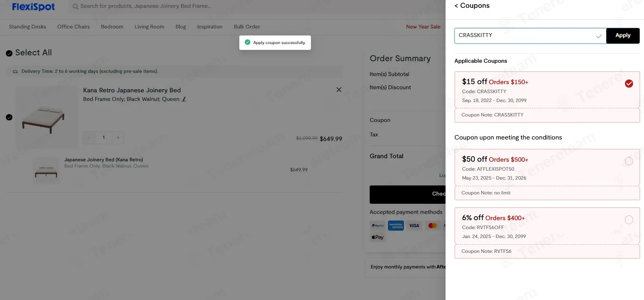Click Kana Retro Japanese Joinery Bed title
The width and height of the screenshot is (644, 300).
tap(132, 90)
